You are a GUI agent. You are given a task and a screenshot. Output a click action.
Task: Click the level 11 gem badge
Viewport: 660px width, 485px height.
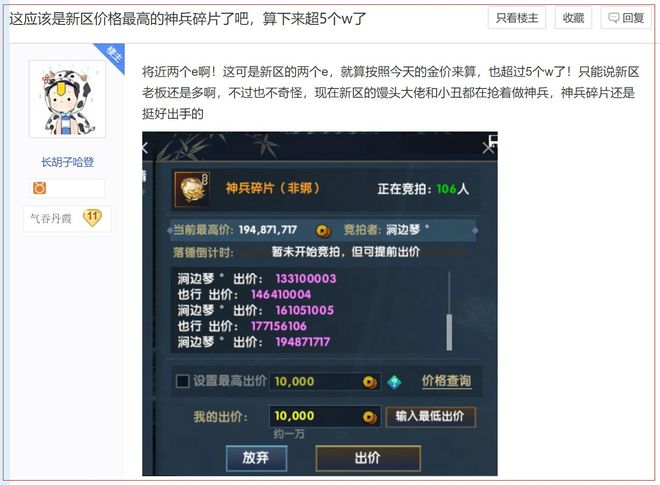[x=92, y=218]
